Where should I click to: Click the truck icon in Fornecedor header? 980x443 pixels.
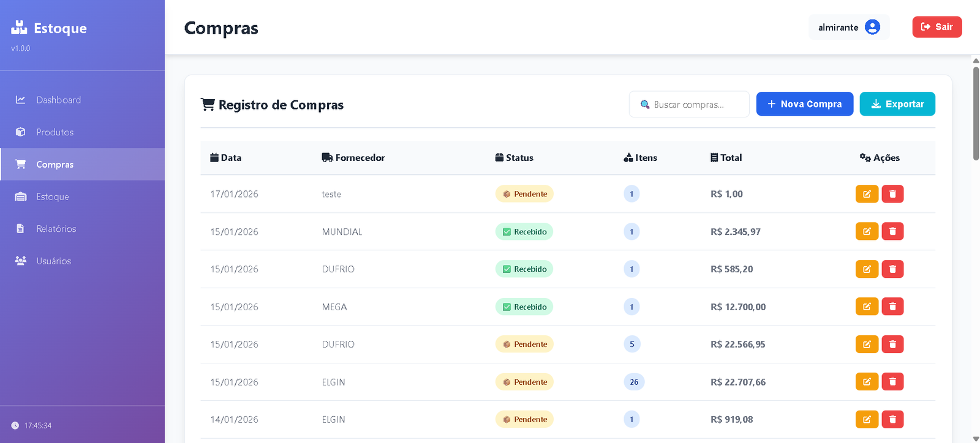tap(327, 158)
